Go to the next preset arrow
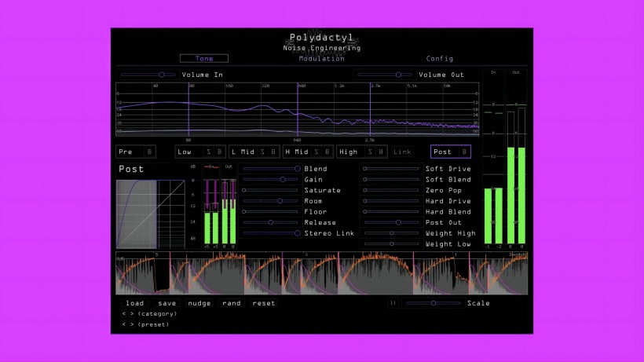The width and height of the screenshot is (644, 362). (x=131, y=324)
